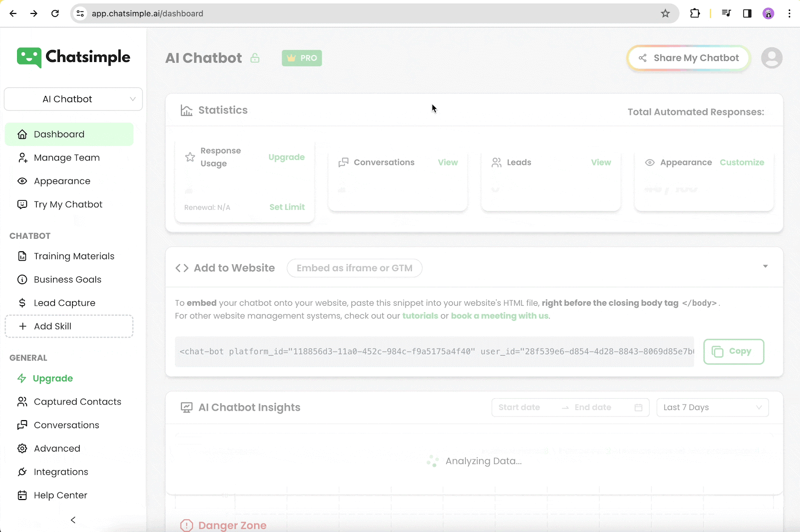This screenshot has height=532, width=800.
Task: Open the browser extensions puzzle icon
Action: coord(694,13)
